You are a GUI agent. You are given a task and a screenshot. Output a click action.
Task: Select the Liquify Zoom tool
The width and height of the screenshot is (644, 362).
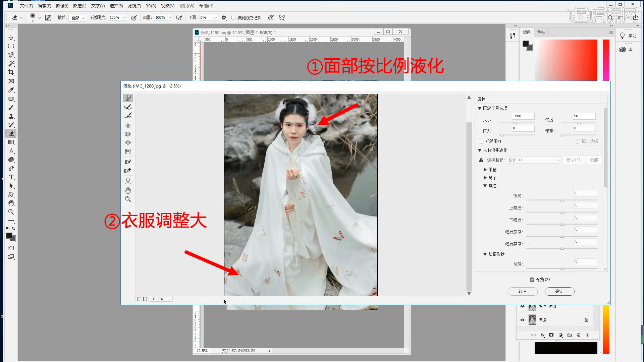coord(128,199)
